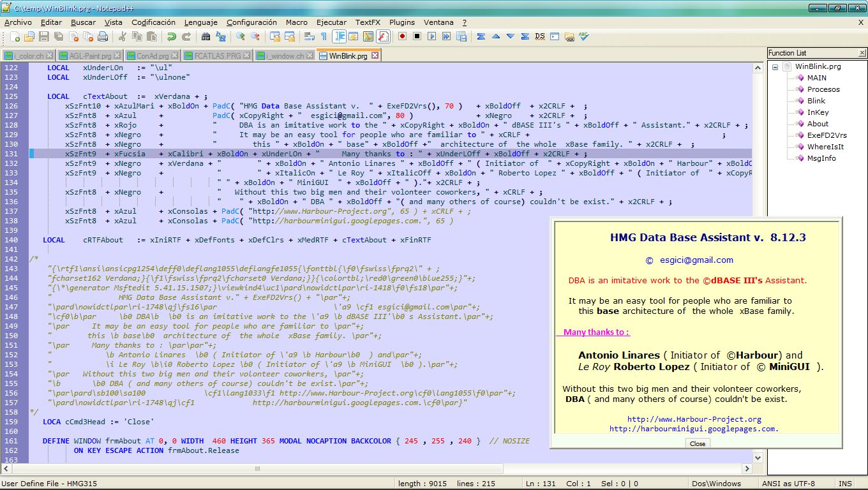Open the Archivo menu
Screen dimensions: 868x490
click(18, 22)
